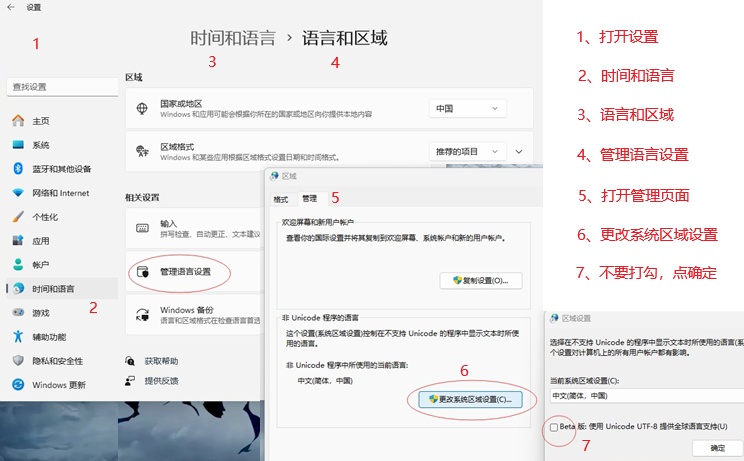This screenshot has width=744, height=461.
Task: Open the Windows 备份 settings card
Action: tap(195, 314)
